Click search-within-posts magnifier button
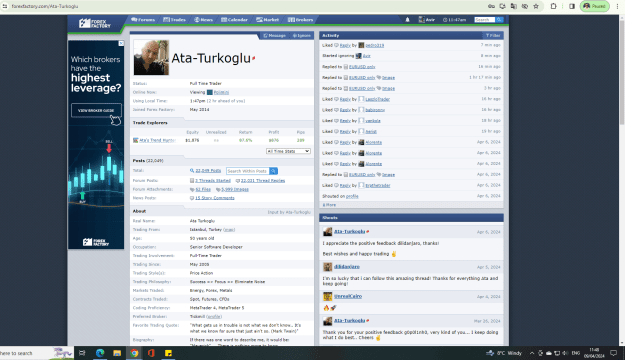This screenshot has width=625, height=360. coord(273,171)
